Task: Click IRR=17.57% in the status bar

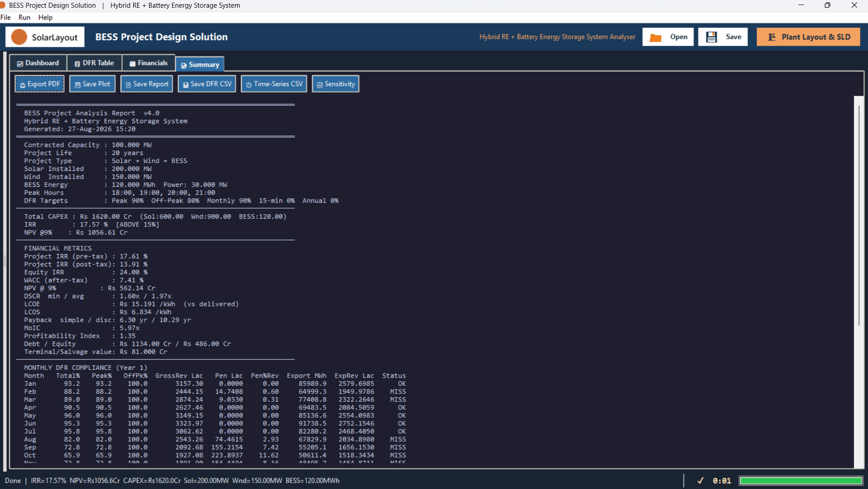Action: point(48,480)
